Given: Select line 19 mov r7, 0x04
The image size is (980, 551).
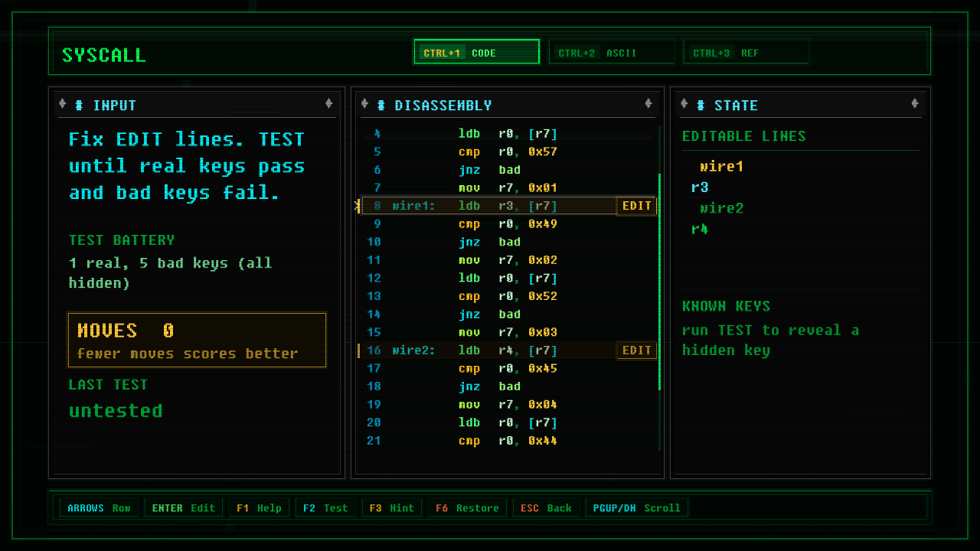Looking at the screenshot, I should coord(508,405).
